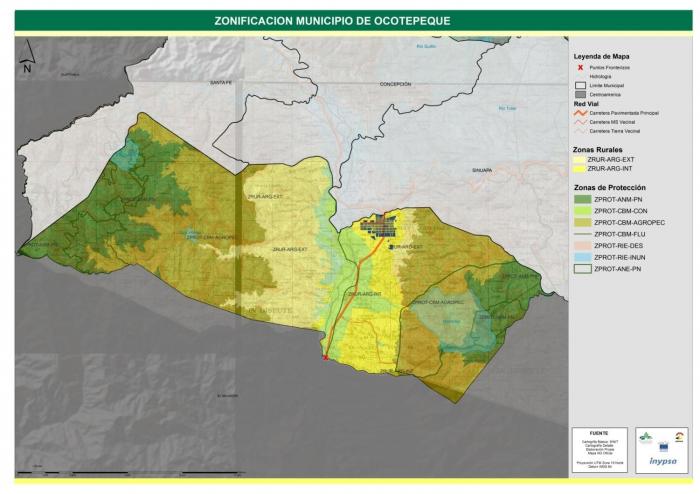Click the urban center grid on map
This screenshot has height=494, width=700.
click(382, 226)
